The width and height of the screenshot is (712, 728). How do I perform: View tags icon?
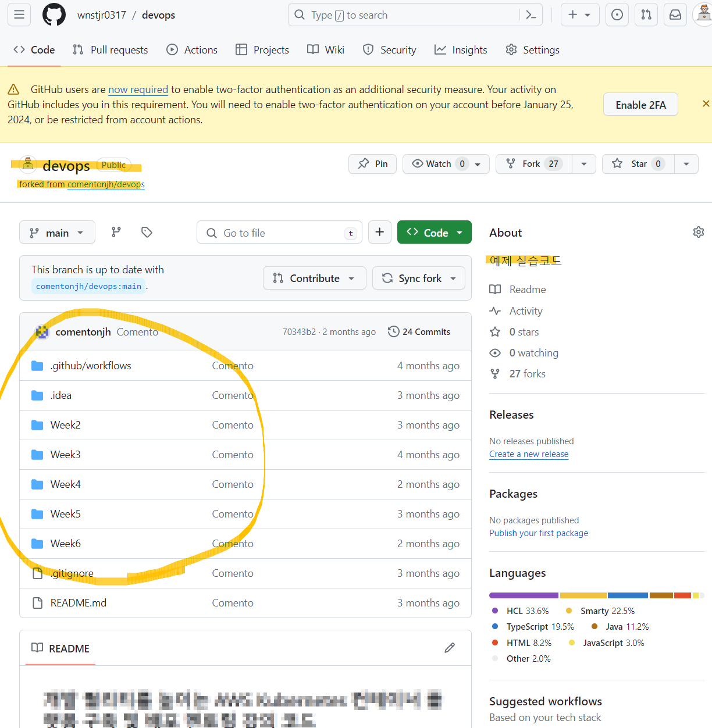[147, 232]
